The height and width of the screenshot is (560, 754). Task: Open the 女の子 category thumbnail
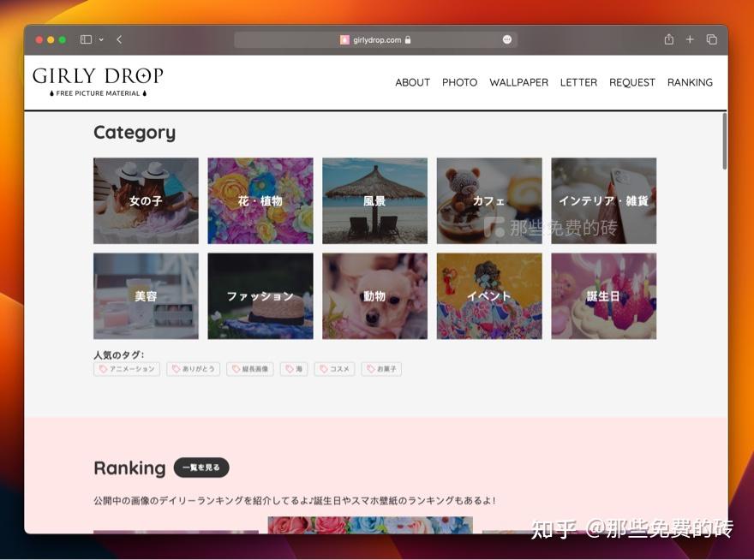coord(146,200)
